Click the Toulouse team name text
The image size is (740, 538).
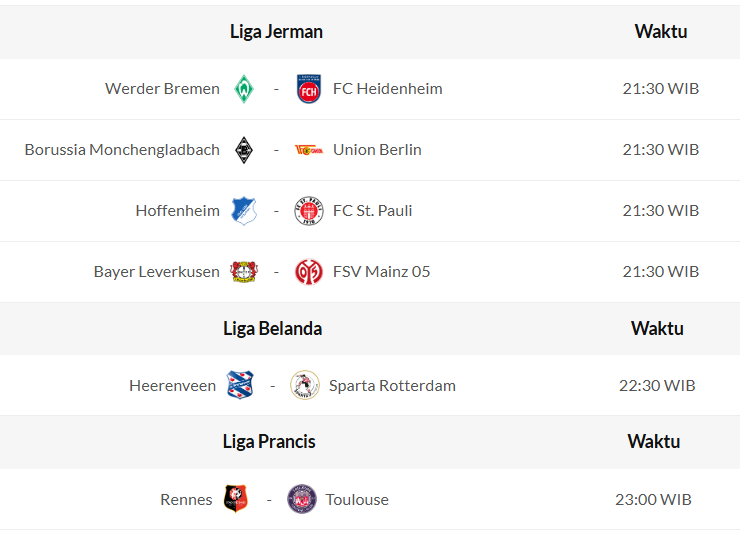coord(357,500)
